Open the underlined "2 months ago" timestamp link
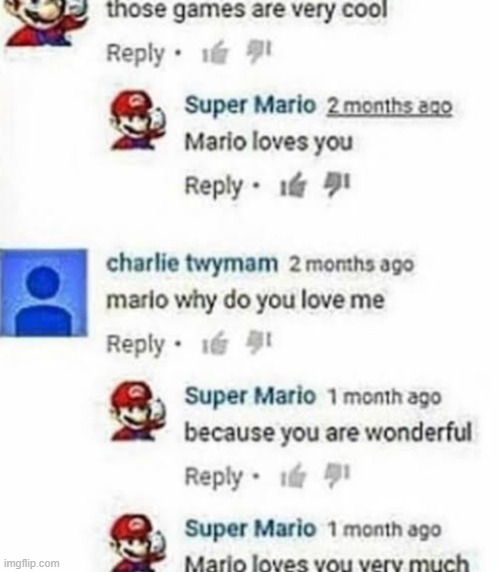The width and height of the screenshot is (500, 572). (x=389, y=107)
